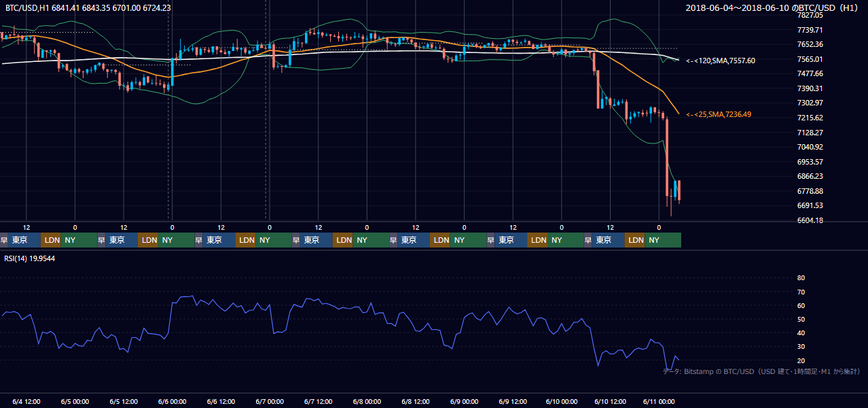This screenshot has height=408, width=868.
Task: Select the 6/5 12:00 time axis label
Action: click(x=124, y=401)
